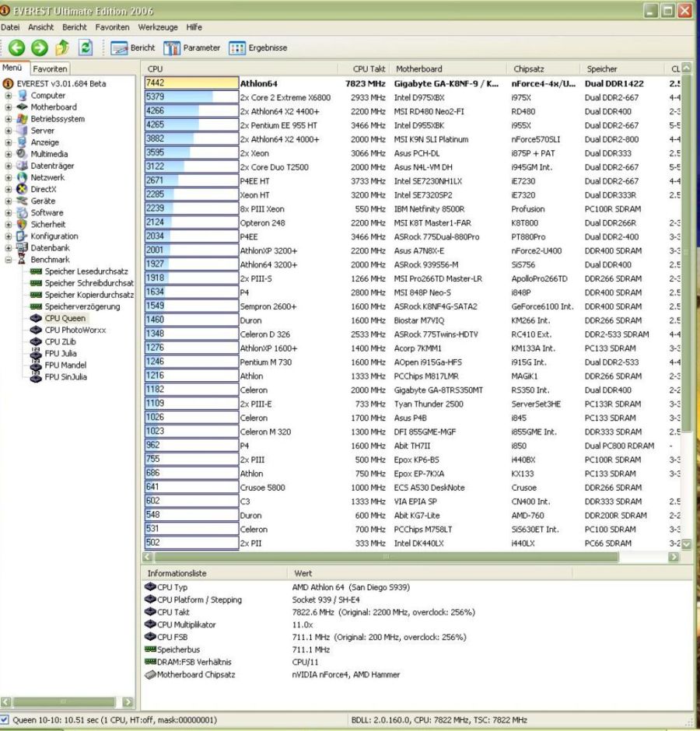
Task: Select the Computer icon in the tree
Action: (23, 96)
